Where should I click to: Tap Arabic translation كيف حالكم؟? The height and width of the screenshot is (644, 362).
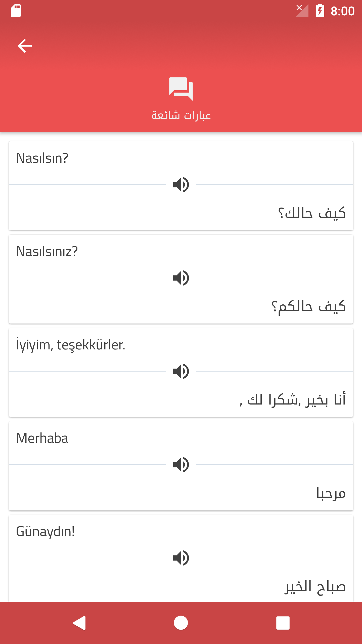pyautogui.click(x=308, y=306)
